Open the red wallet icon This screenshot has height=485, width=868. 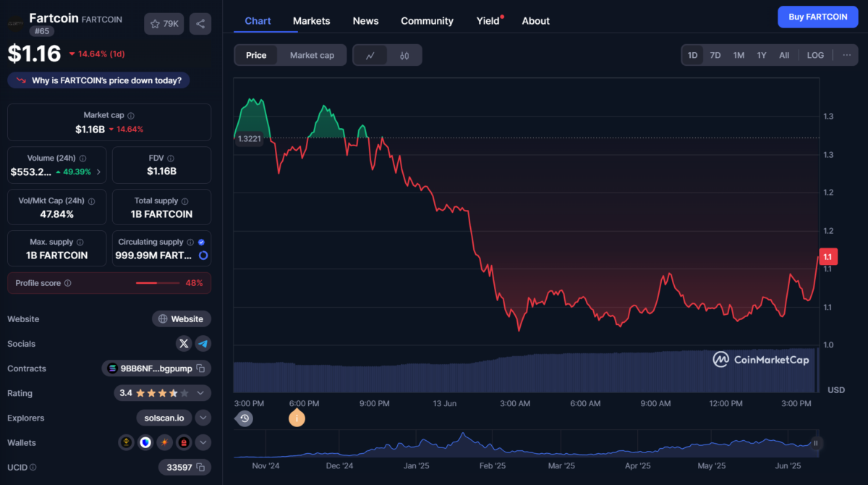(185, 442)
